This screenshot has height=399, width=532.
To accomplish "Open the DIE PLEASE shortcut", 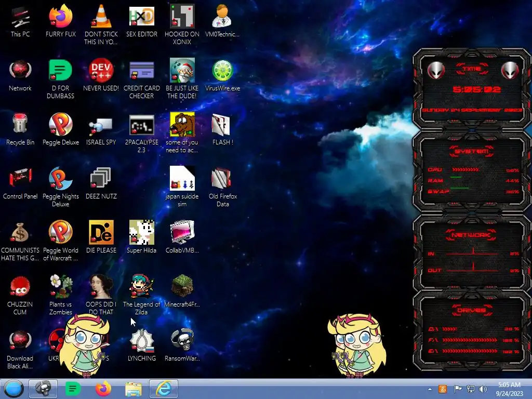I will tap(101, 237).
